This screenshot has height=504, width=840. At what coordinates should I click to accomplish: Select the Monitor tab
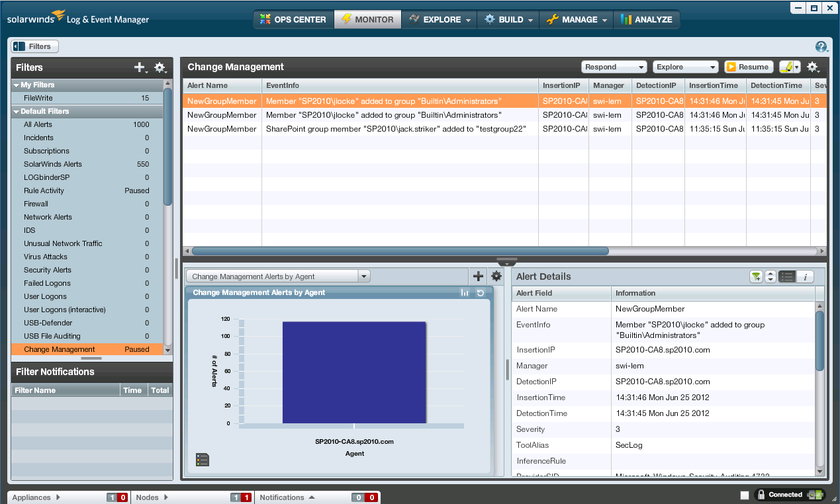point(367,19)
